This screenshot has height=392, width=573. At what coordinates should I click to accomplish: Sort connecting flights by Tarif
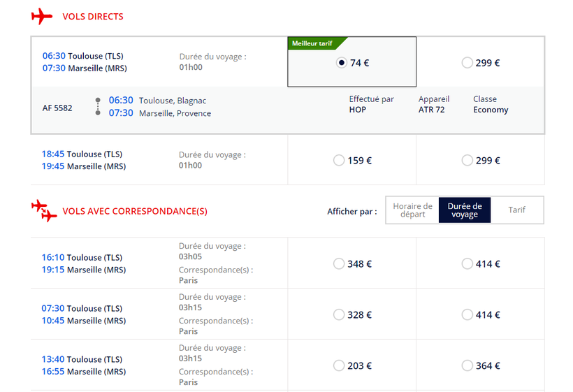tap(517, 210)
